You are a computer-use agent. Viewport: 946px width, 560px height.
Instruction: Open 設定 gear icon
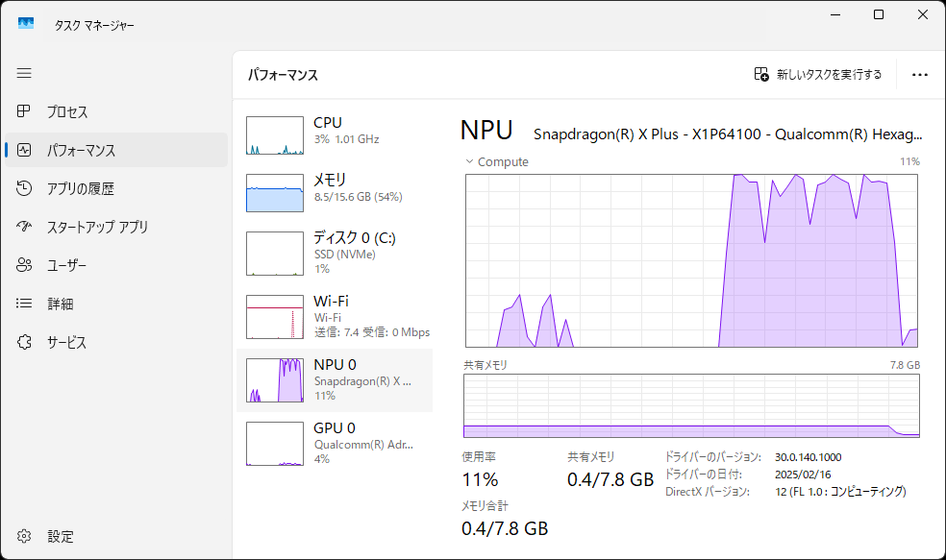tap(25, 536)
